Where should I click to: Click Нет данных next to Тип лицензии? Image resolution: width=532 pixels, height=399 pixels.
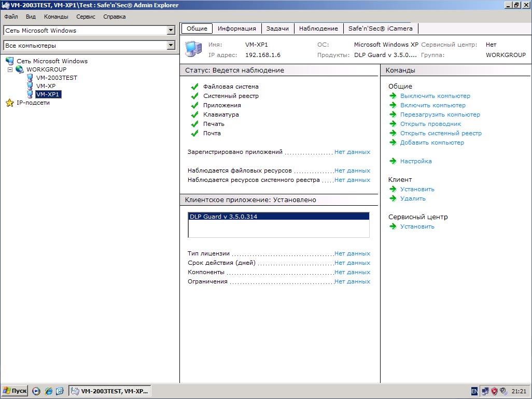coord(352,253)
